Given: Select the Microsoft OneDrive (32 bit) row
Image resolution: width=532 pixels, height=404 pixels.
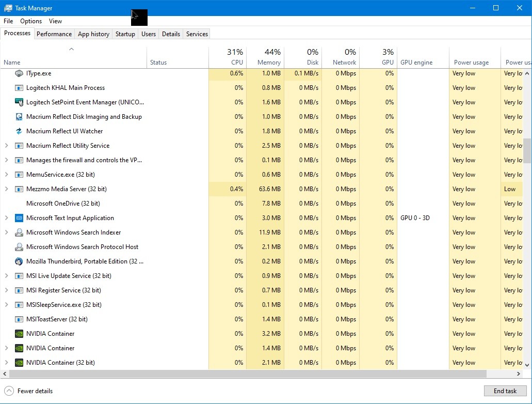Looking at the screenshot, I should click(261, 204).
